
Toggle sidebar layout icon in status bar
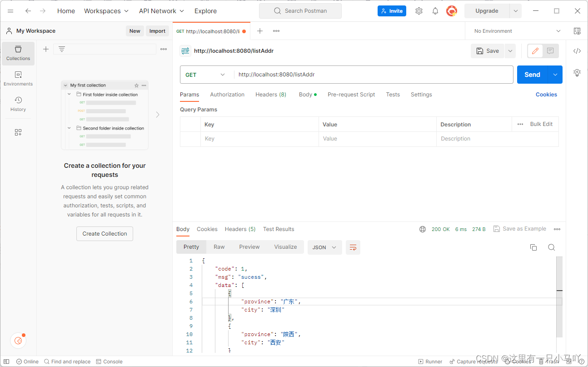6,362
